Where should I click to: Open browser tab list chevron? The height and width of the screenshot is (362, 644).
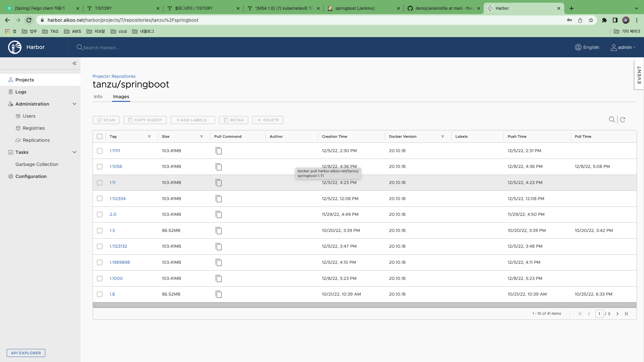[637, 8]
